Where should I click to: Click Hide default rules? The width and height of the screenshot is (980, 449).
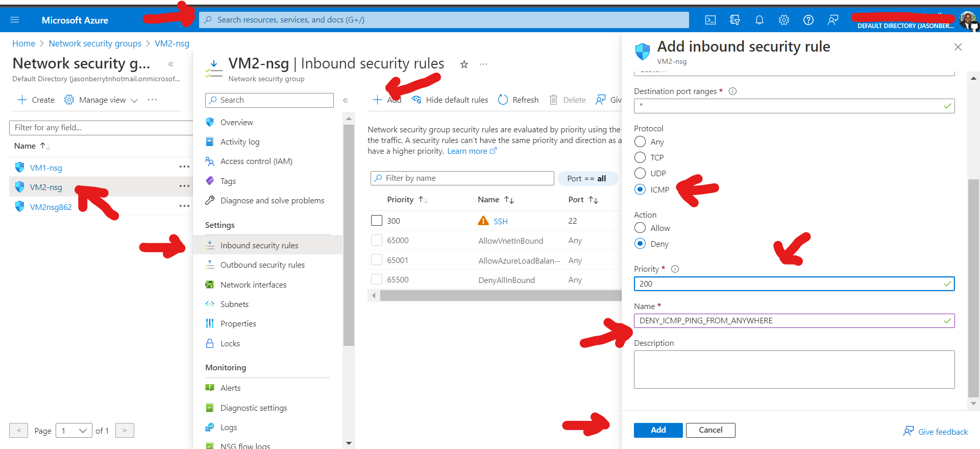450,100
